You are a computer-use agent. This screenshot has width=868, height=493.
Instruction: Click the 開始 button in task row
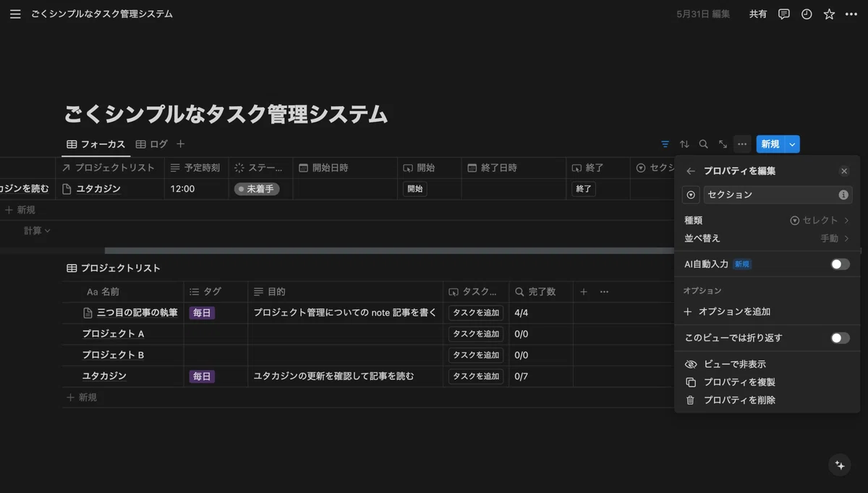(414, 189)
